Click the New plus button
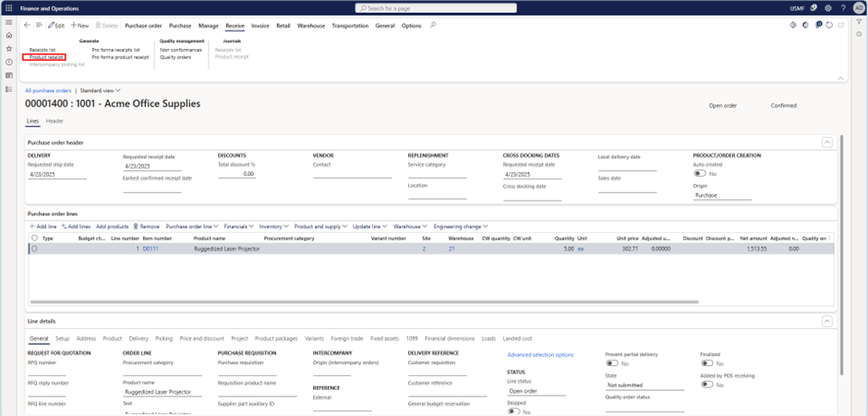Image resolution: width=868 pixels, height=416 pixels. coord(79,26)
